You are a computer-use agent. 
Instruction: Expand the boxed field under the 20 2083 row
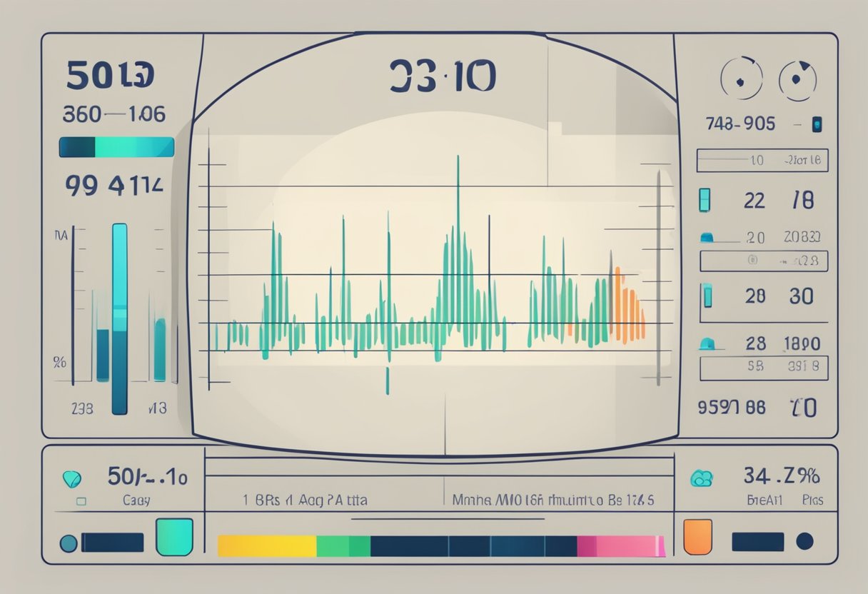click(x=763, y=261)
